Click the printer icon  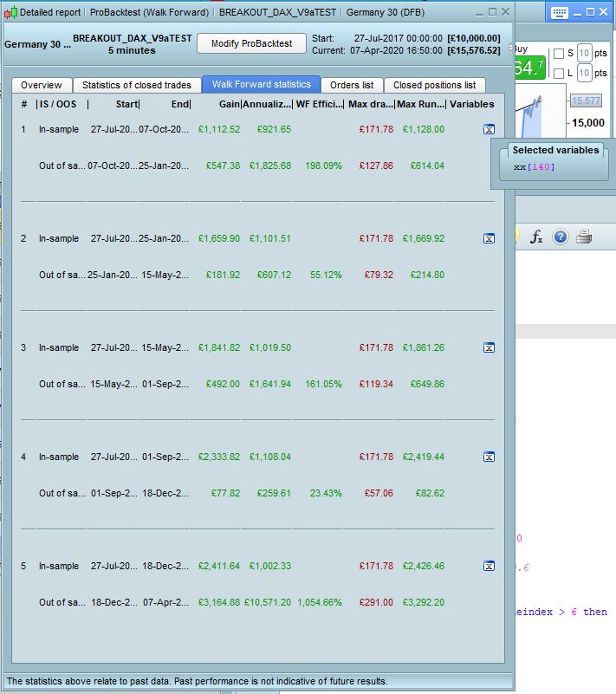(584, 237)
